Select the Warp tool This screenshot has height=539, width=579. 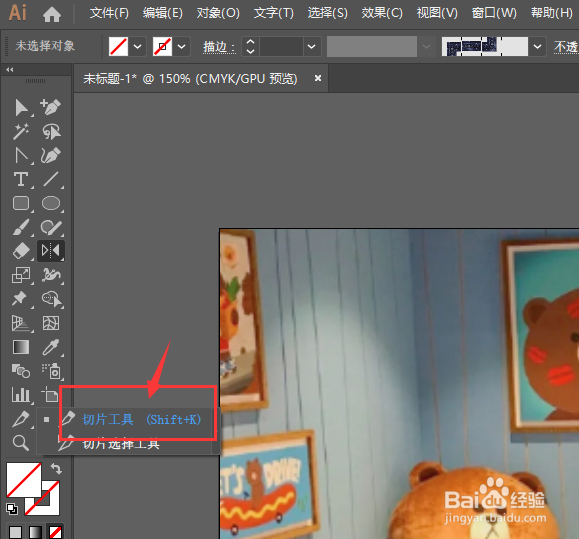tap(51, 275)
